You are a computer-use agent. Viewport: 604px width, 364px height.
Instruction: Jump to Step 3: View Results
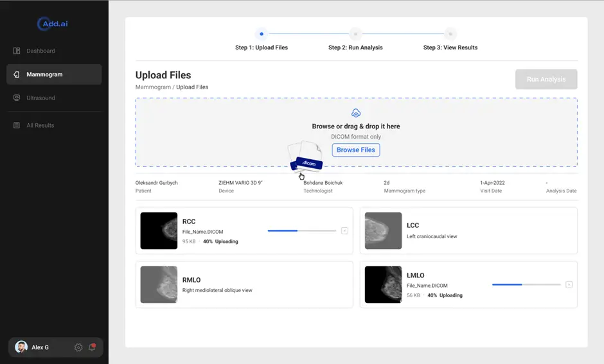(450, 34)
